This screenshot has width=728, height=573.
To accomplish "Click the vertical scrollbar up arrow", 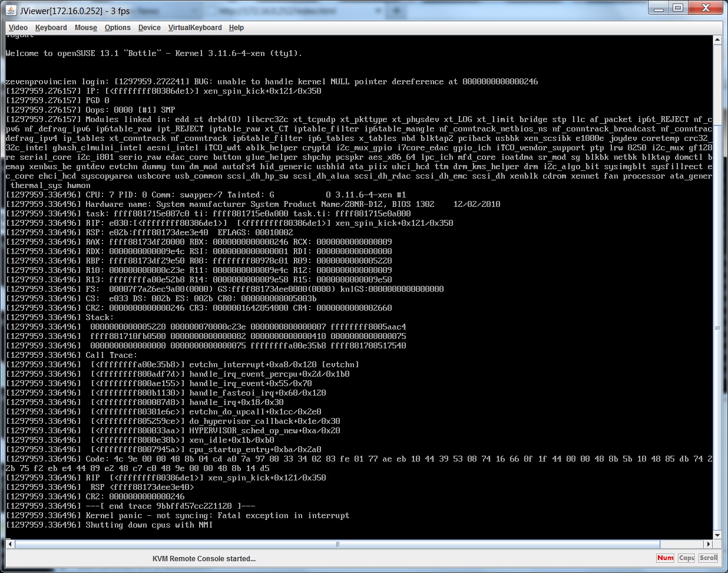I will pyautogui.click(x=717, y=40).
